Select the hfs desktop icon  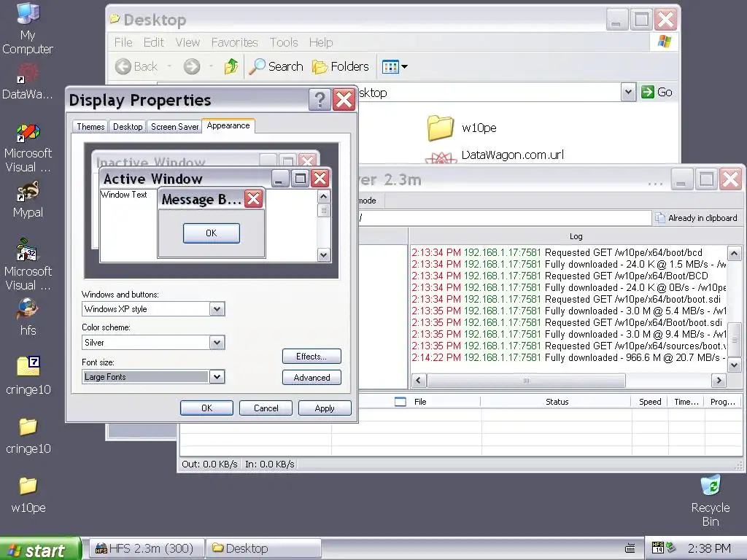coord(28,317)
